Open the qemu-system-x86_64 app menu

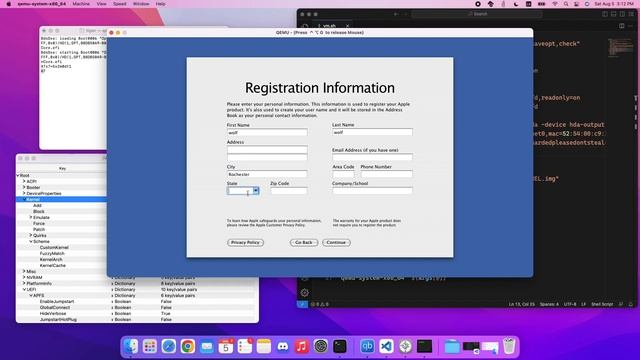pyautogui.click(x=42, y=4)
